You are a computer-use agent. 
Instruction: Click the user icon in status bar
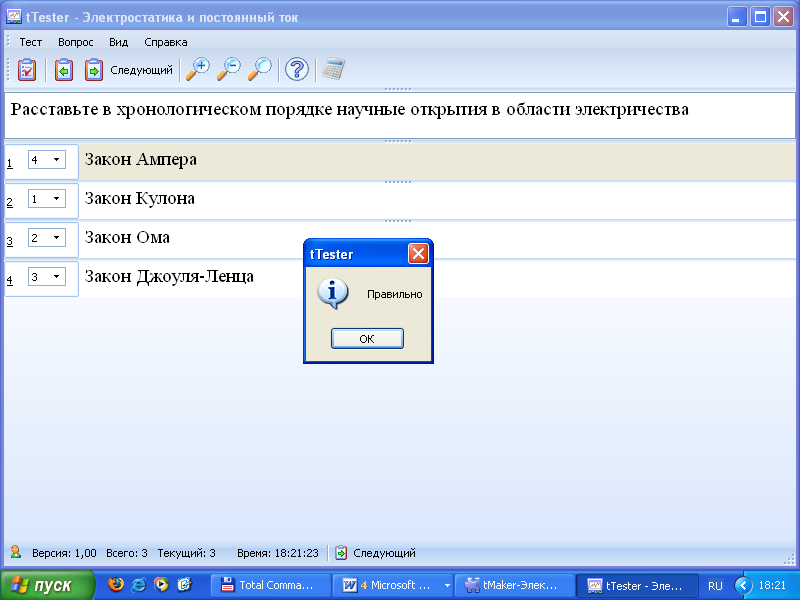click(15, 552)
